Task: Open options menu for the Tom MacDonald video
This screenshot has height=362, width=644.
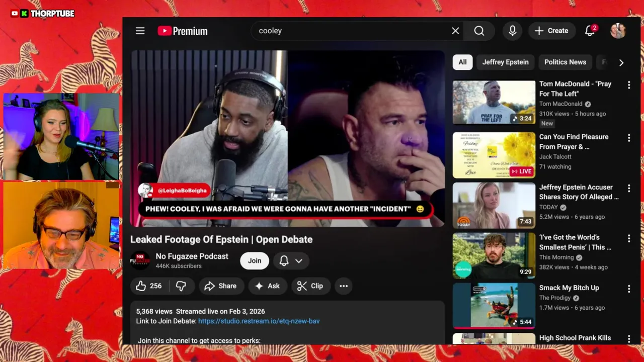Action: tap(628, 85)
